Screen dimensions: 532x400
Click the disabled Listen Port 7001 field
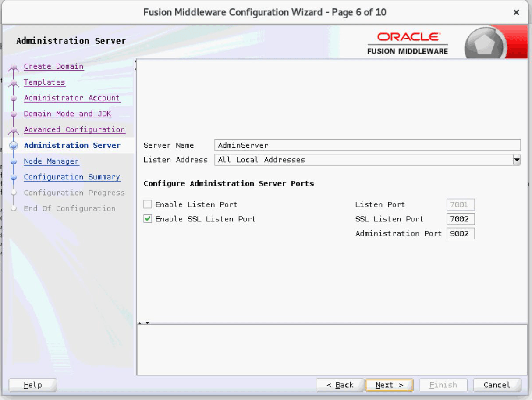(461, 204)
